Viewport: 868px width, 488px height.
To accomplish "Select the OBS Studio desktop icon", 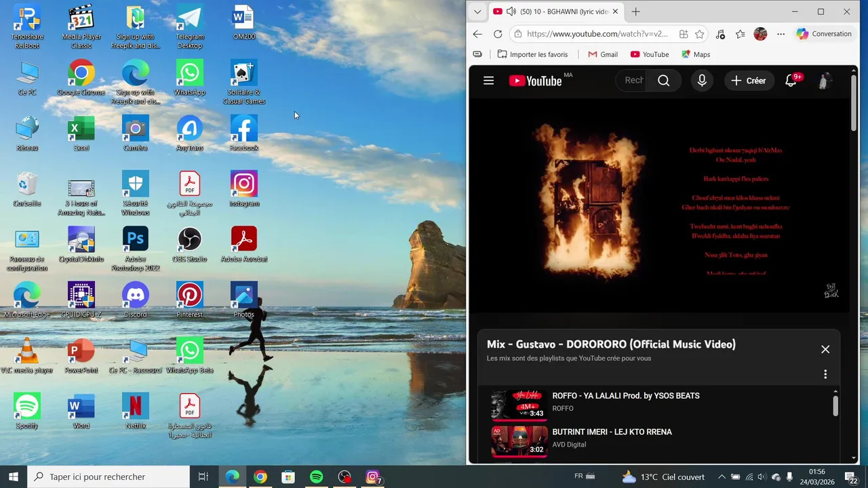I will (190, 245).
